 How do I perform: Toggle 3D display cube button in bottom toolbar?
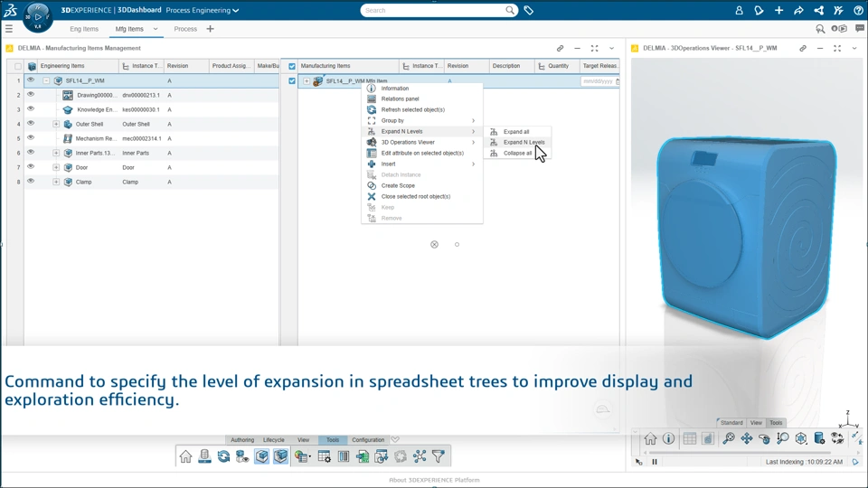click(x=262, y=456)
